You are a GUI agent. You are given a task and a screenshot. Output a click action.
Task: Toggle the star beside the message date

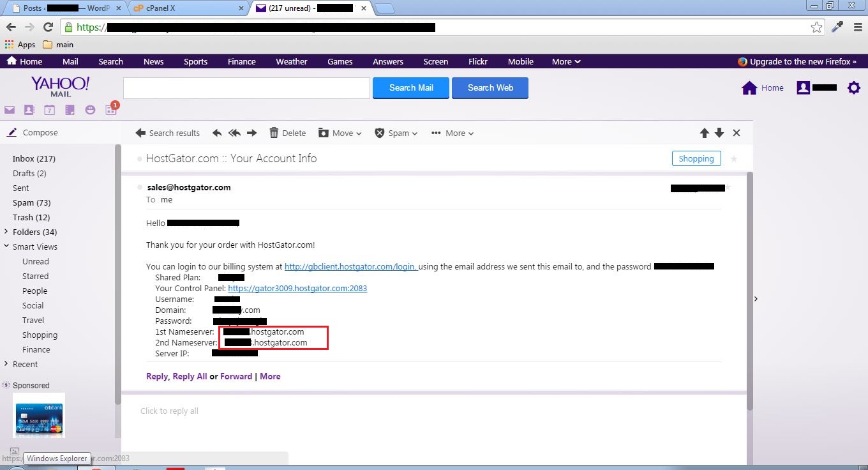(x=728, y=187)
